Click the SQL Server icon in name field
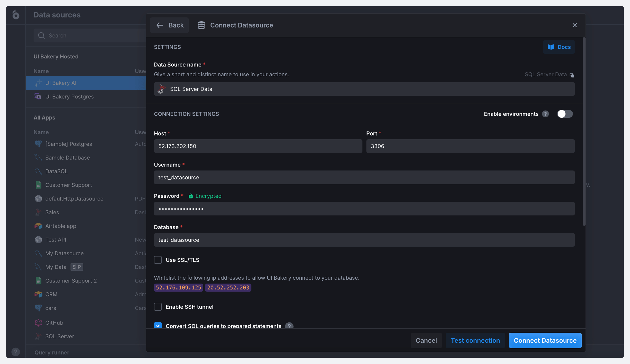The width and height of the screenshot is (630, 364). pos(162,89)
